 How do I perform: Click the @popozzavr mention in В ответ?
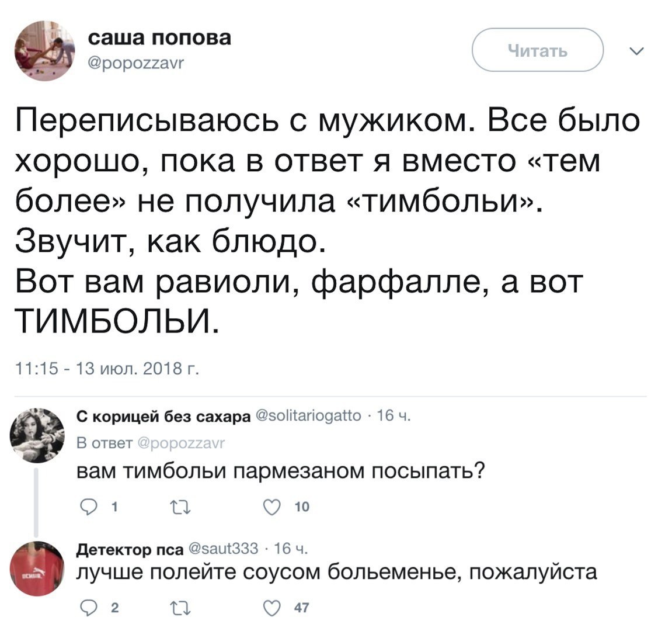181,443
